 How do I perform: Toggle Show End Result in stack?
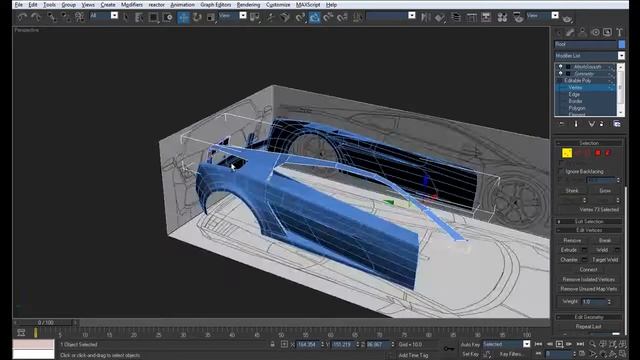[x=576, y=124]
